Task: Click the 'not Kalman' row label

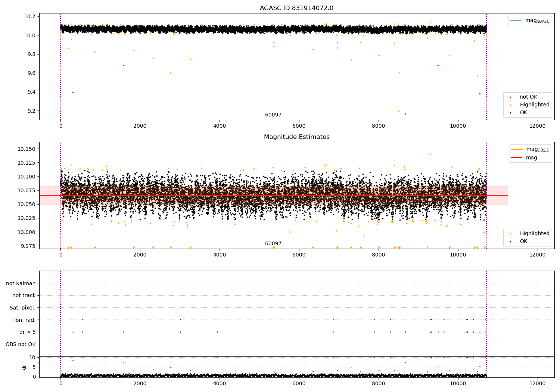Action: 21,283
